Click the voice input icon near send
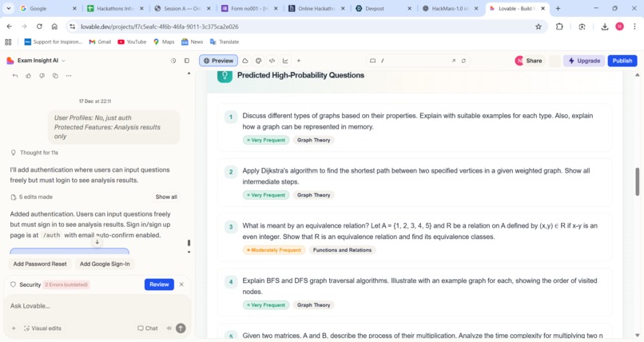 coord(169,328)
